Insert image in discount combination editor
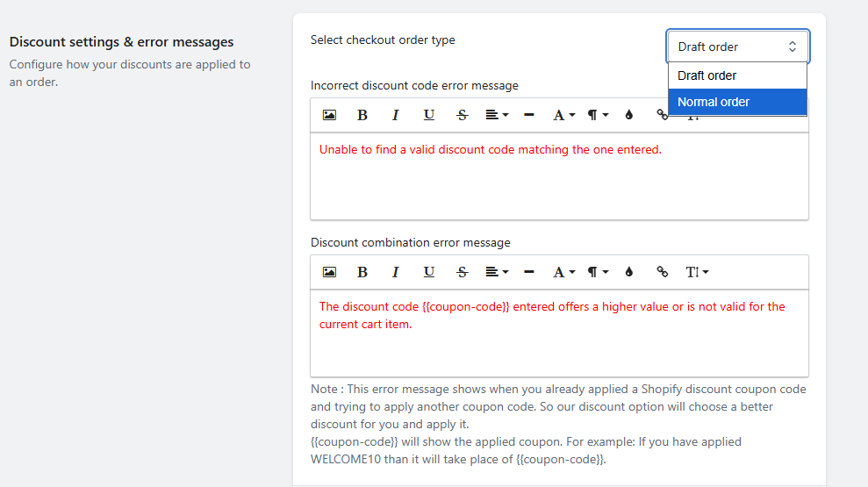868x487 pixels. 329,272
